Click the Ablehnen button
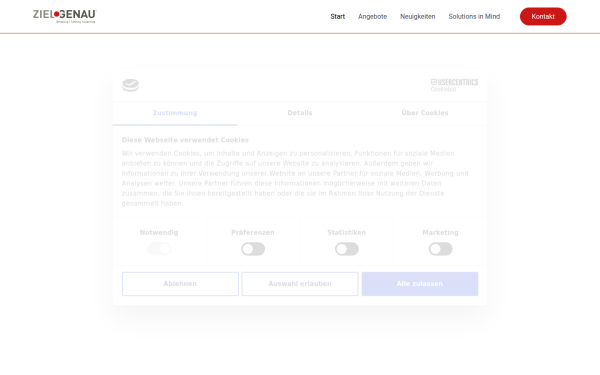The image size is (600, 375). pos(180,284)
